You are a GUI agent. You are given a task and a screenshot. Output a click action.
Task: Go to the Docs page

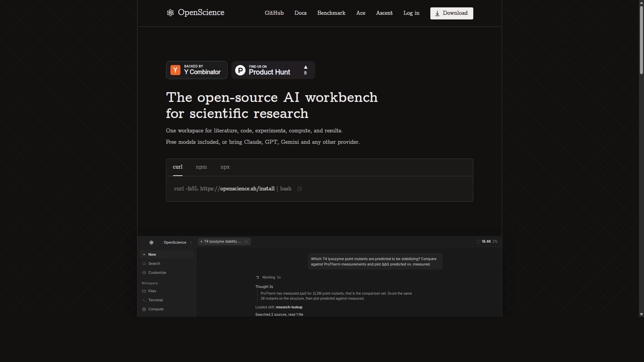[300, 13]
